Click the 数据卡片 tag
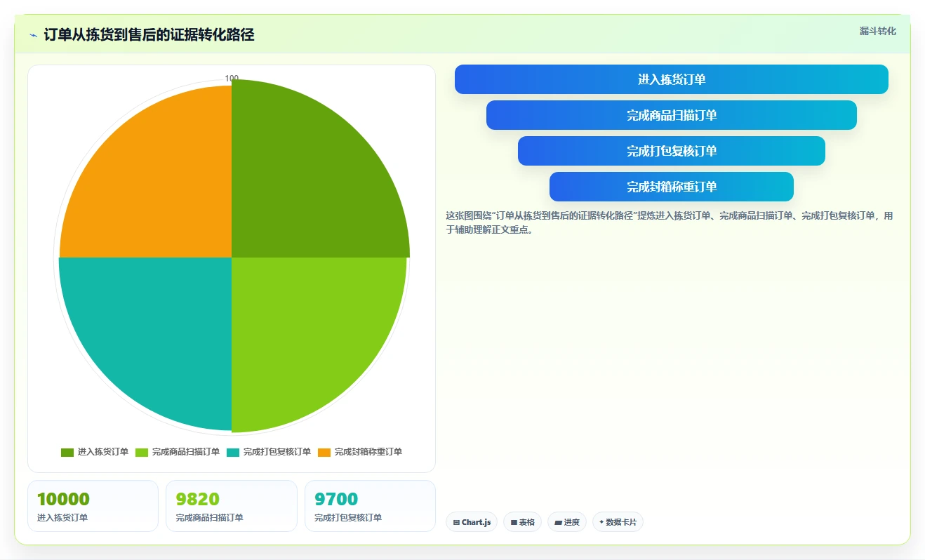 pyautogui.click(x=618, y=522)
